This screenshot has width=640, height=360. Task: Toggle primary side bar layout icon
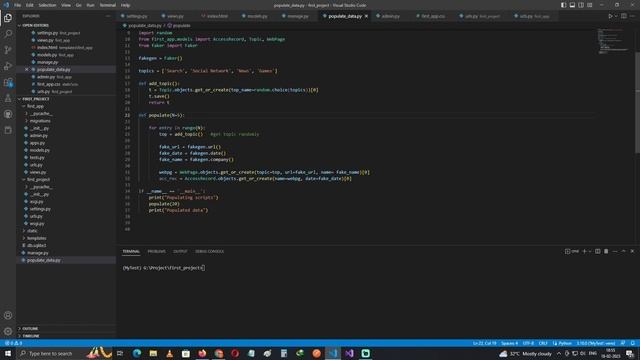tap(563, 5)
